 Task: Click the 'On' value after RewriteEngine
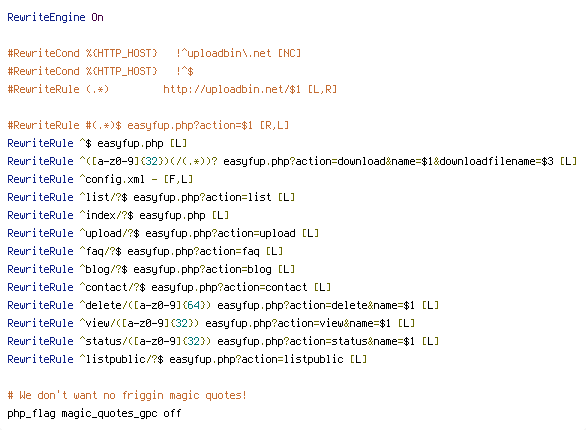click(97, 18)
